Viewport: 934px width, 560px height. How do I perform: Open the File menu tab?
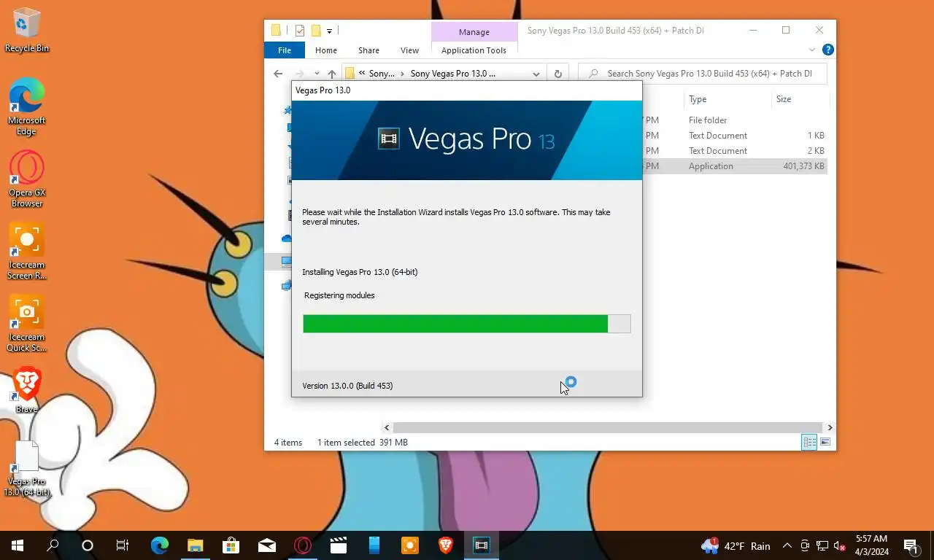285,50
